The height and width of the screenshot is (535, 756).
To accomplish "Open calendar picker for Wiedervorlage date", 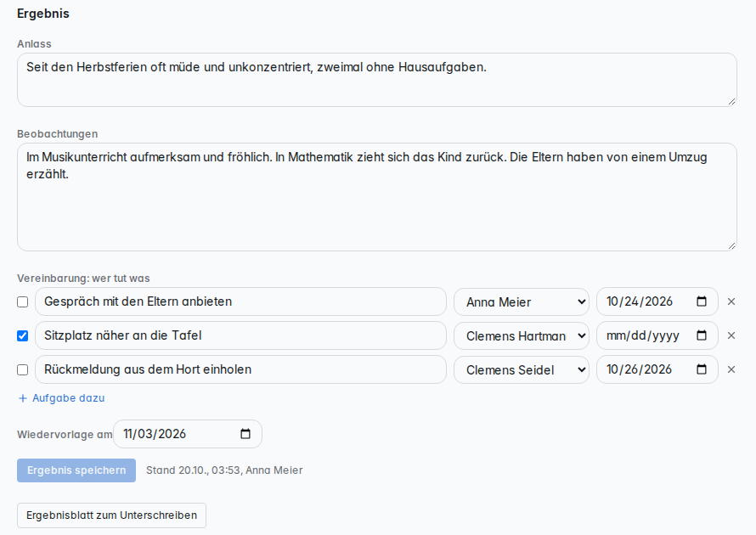I will (245, 434).
